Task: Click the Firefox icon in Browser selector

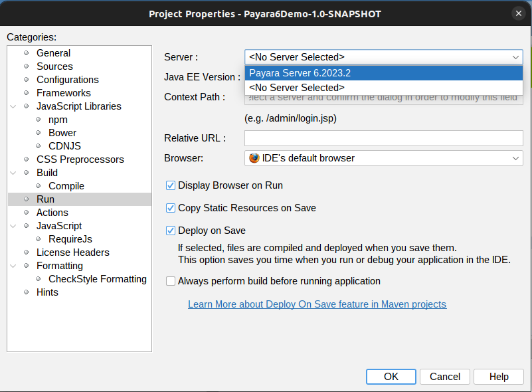Action: click(254, 158)
